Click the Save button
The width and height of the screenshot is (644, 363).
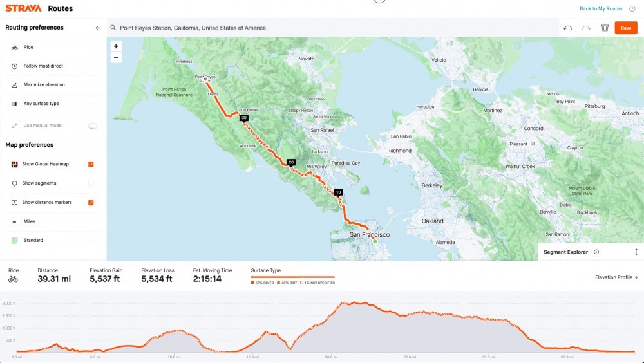click(626, 28)
